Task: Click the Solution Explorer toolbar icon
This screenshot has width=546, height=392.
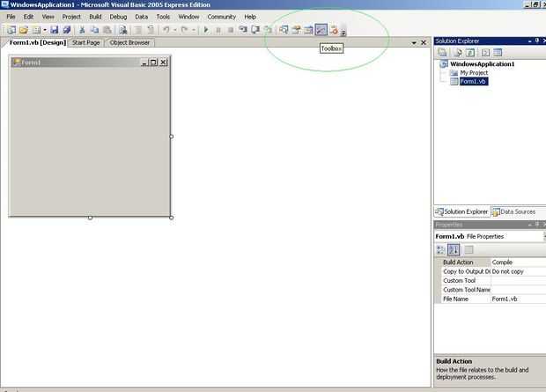Action: [284, 30]
